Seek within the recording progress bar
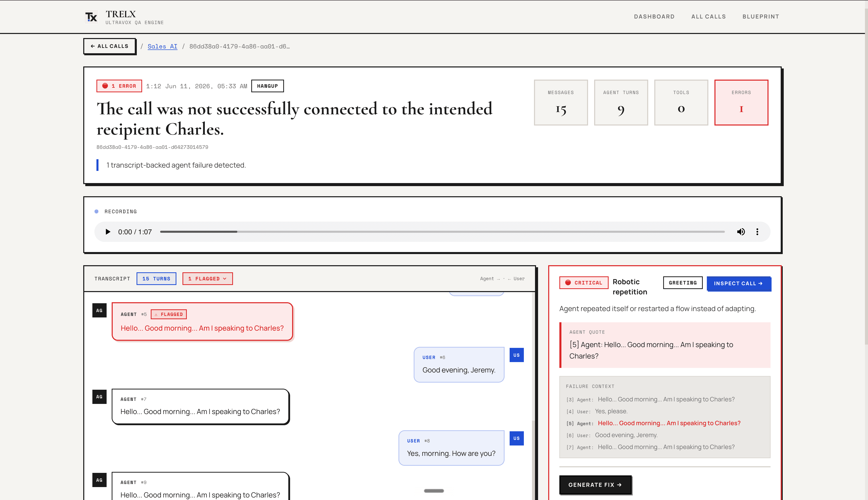 pos(442,232)
